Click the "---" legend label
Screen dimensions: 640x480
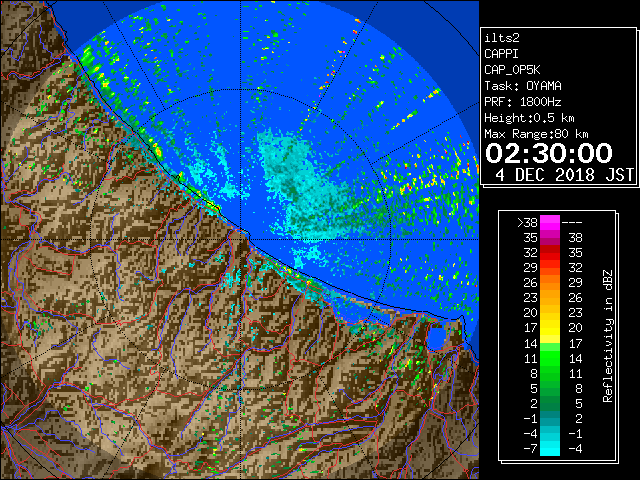pyautogui.click(x=572, y=223)
